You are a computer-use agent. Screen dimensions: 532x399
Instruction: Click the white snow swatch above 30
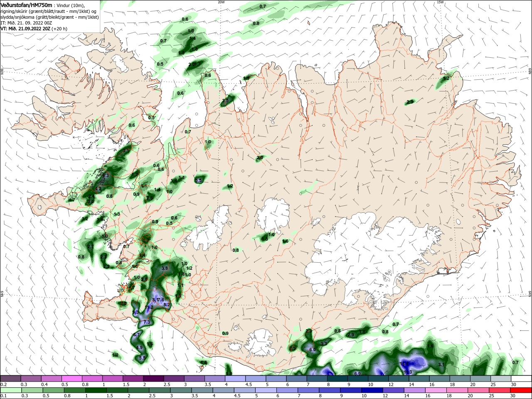(x=522, y=379)
